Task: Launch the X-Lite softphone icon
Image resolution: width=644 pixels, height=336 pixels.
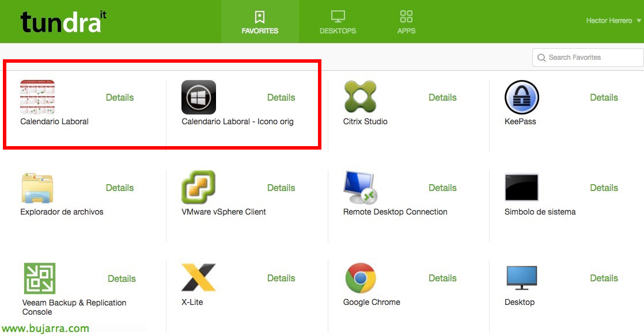Action: [x=199, y=278]
